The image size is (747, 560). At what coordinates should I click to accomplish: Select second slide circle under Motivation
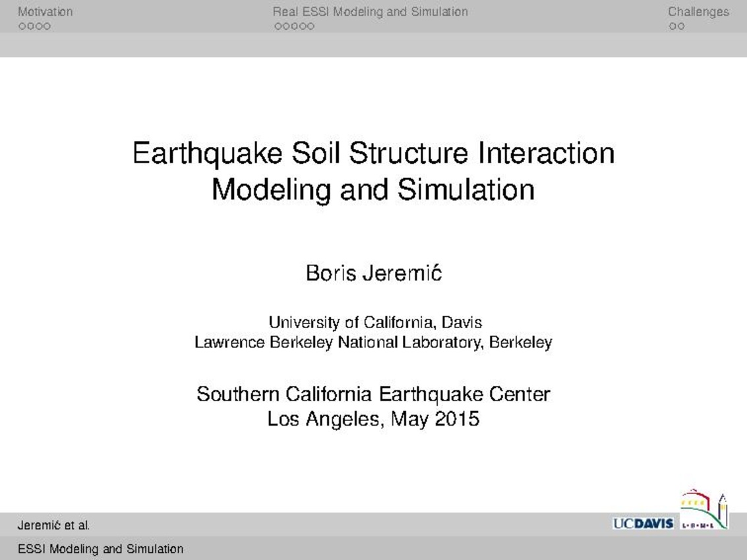[30, 27]
